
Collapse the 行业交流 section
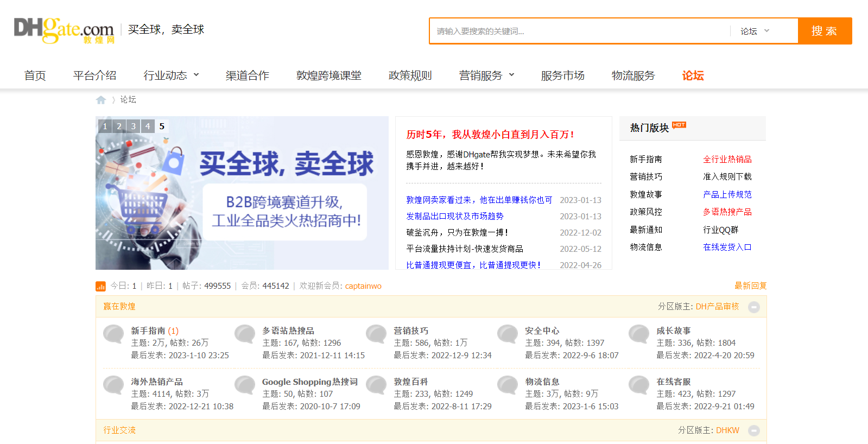(x=753, y=431)
